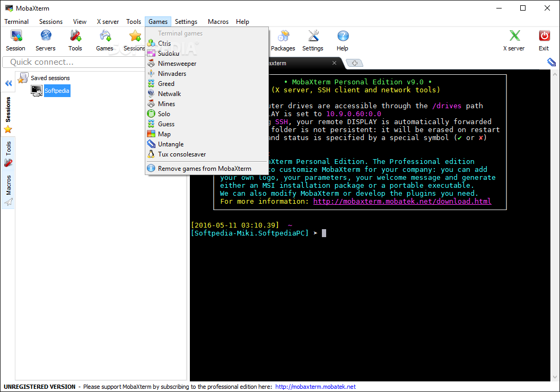The image size is (560, 392).
Task: Click the Map game icon
Action: point(152,134)
